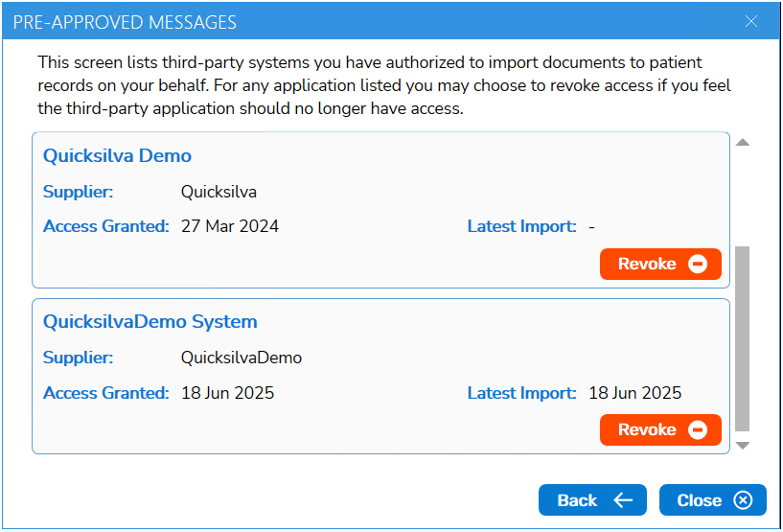Select the Quicksilva Demo heading
The image size is (783, 532).
[117, 156]
